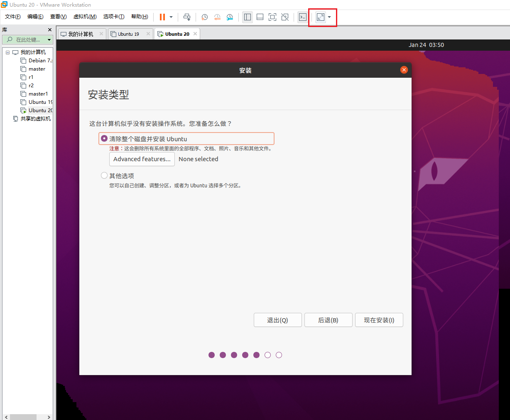Click the 现在安装(I) button
The image size is (510, 420).
[x=379, y=320]
